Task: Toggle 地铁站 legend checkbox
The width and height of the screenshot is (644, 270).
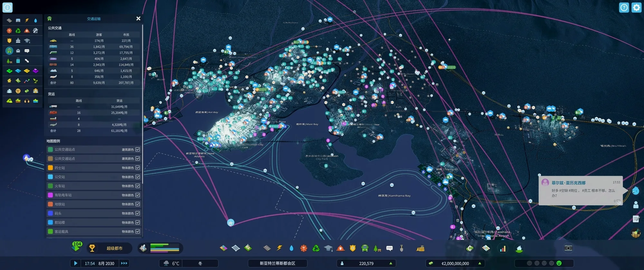Action: [137, 204]
